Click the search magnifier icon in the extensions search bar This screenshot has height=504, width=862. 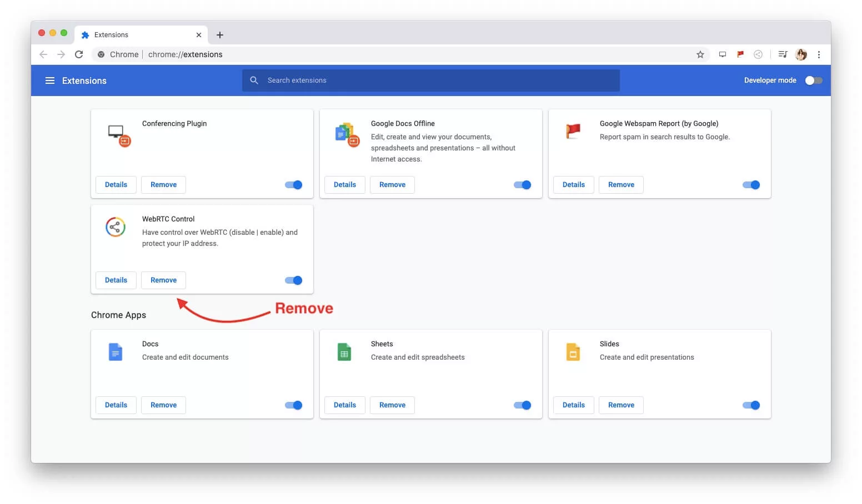(254, 80)
